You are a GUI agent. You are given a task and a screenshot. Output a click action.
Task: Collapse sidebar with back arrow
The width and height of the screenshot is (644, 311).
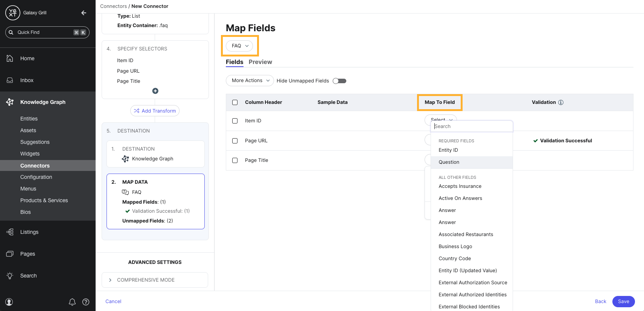click(x=84, y=13)
